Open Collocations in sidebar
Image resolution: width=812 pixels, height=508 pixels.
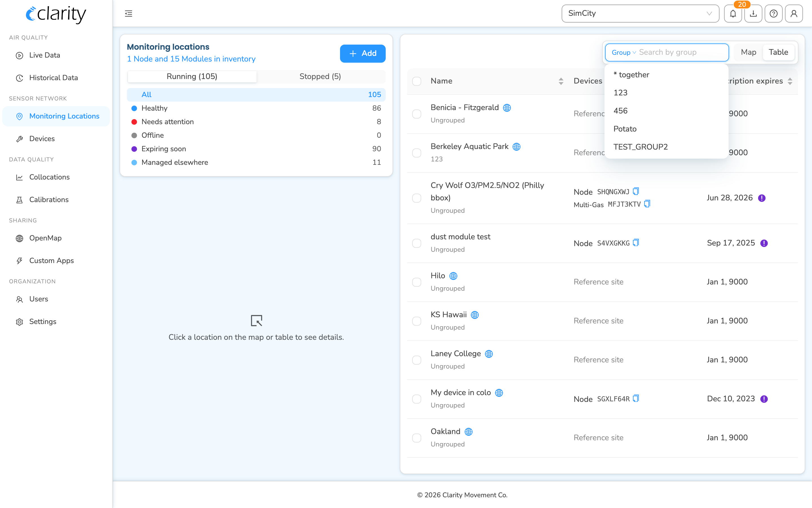click(56, 177)
